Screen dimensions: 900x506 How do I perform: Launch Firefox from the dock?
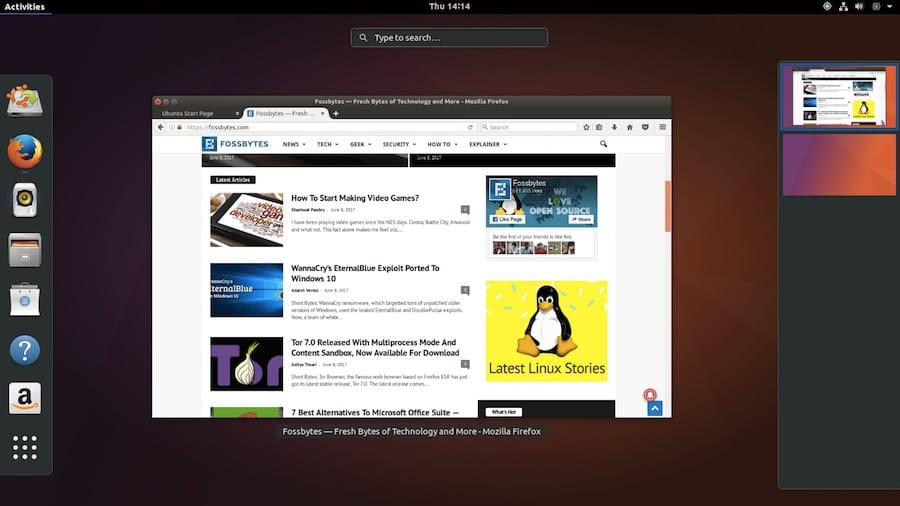click(x=25, y=151)
